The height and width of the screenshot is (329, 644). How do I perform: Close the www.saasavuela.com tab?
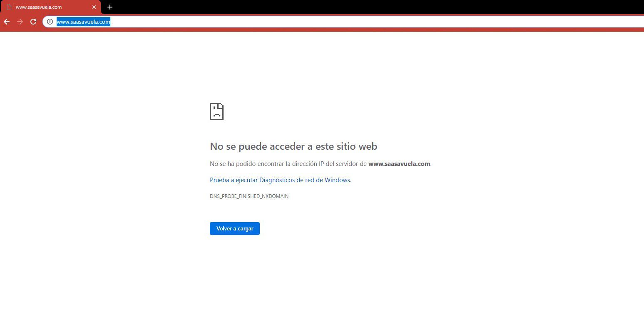(94, 7)
